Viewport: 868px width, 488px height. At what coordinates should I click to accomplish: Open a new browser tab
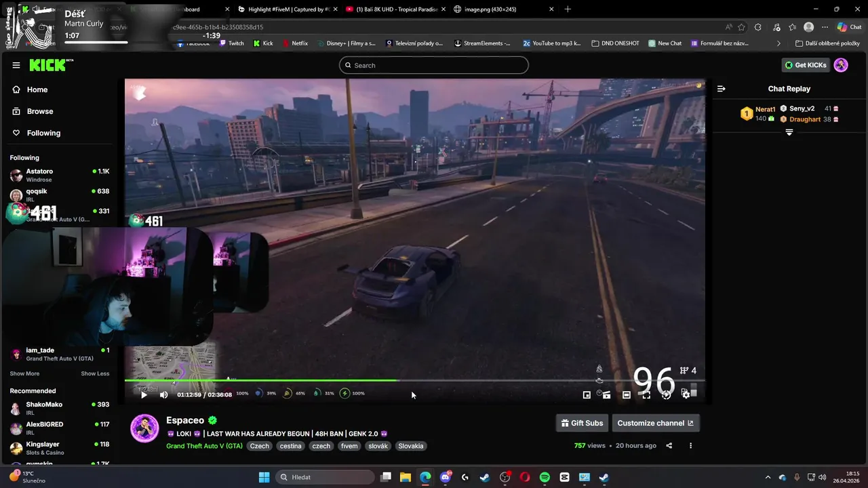[x=568, y=9]
